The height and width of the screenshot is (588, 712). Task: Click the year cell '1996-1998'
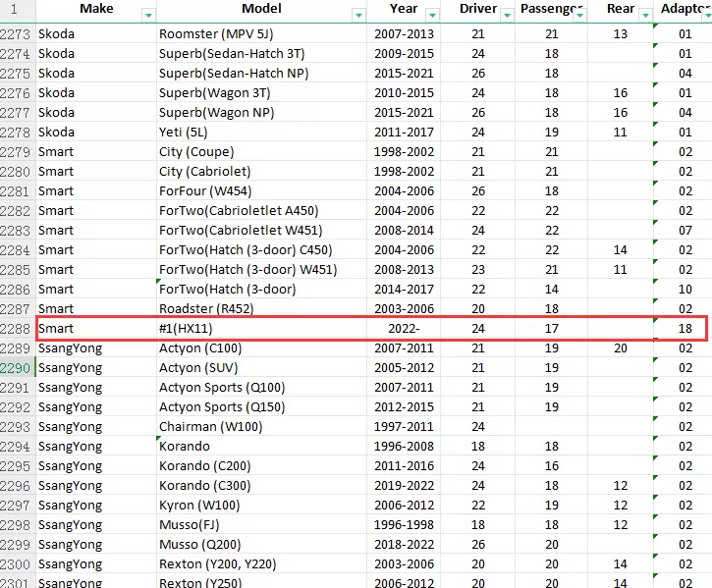pyautogui.click(x=404, y=525)
